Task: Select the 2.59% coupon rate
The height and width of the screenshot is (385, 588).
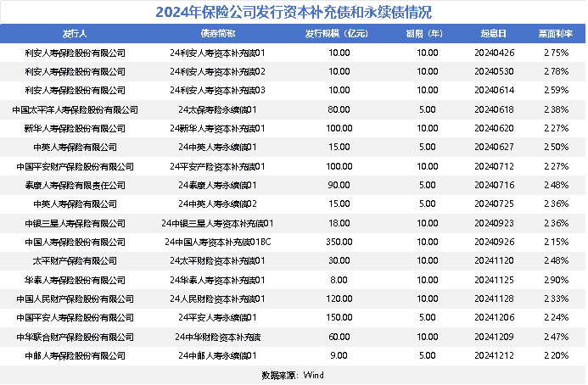Action: tap(557, 91)
